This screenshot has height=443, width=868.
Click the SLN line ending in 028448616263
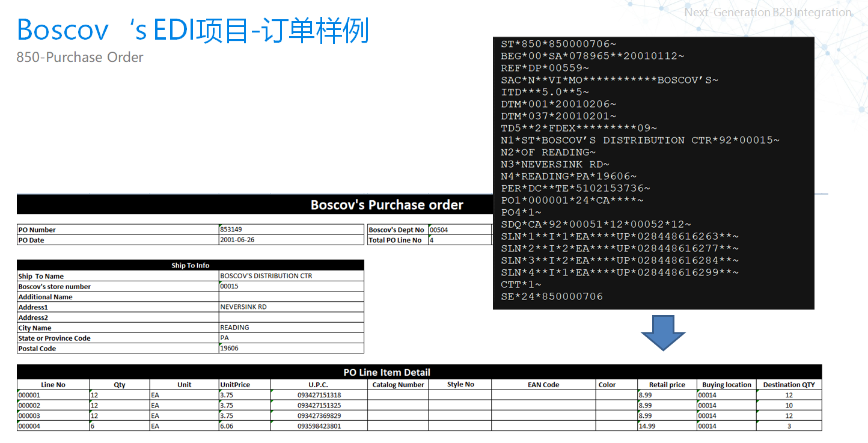pos(620,236)
